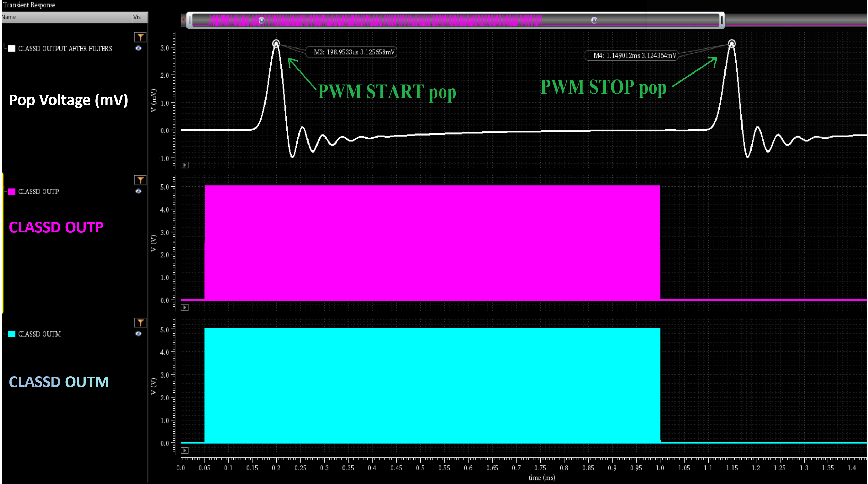The height and width of the screenshot is (484, 868).
Task: Click the M4 measurement label box
Action: [632, 55]
